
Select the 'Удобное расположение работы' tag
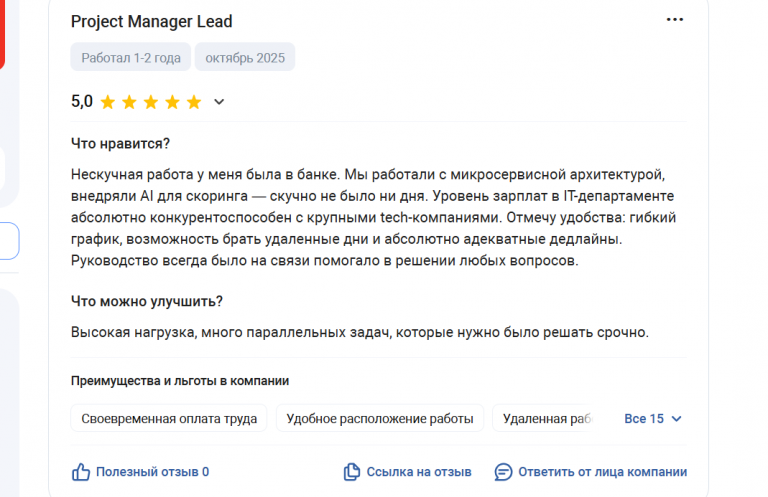click(380, 418)
